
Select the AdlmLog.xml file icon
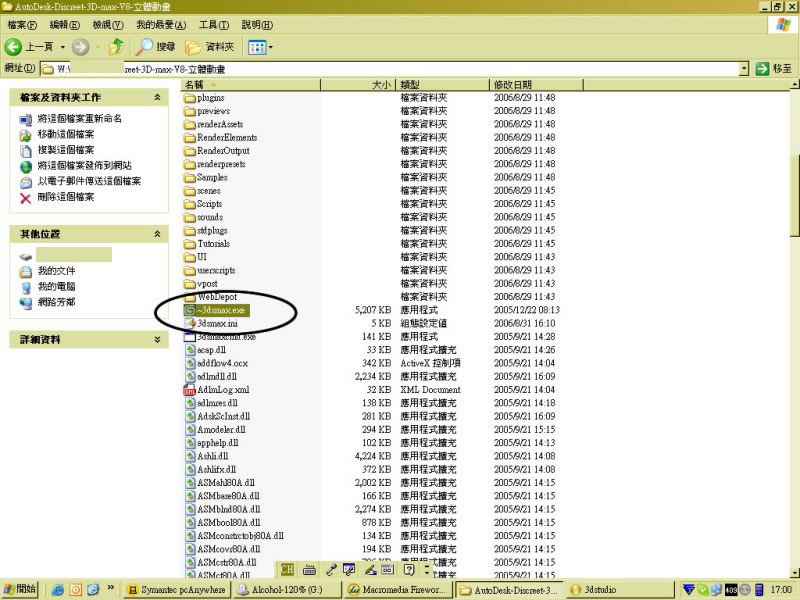coord(190,390)
